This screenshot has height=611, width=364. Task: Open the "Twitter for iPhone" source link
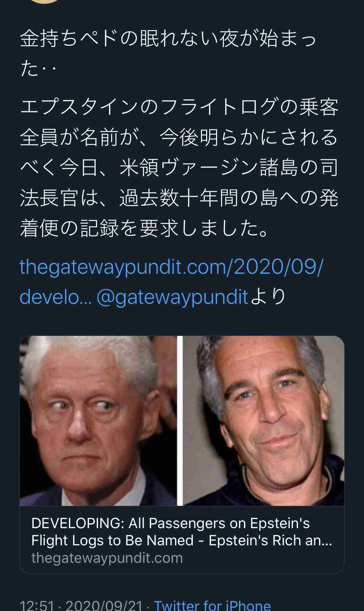pyautogui.click(x=212, y=605)
